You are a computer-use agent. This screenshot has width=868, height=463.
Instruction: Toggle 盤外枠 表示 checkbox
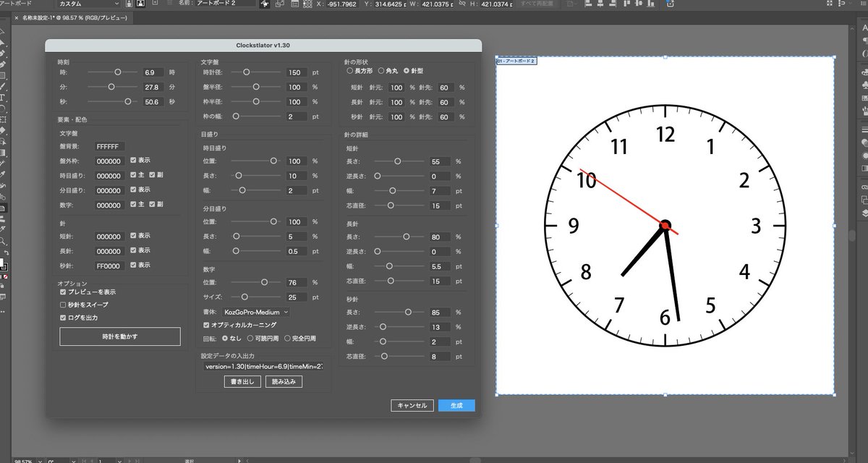pyautogui.click(x=134, y=160)
